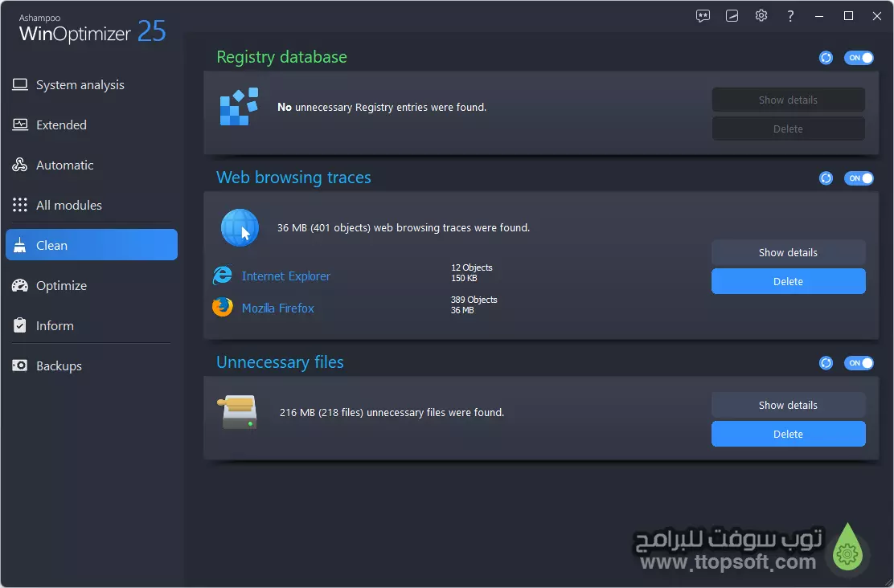This screenshot has width=894, height=588.
Task: Delete the unnecessary files
Action: coord(788,434)
